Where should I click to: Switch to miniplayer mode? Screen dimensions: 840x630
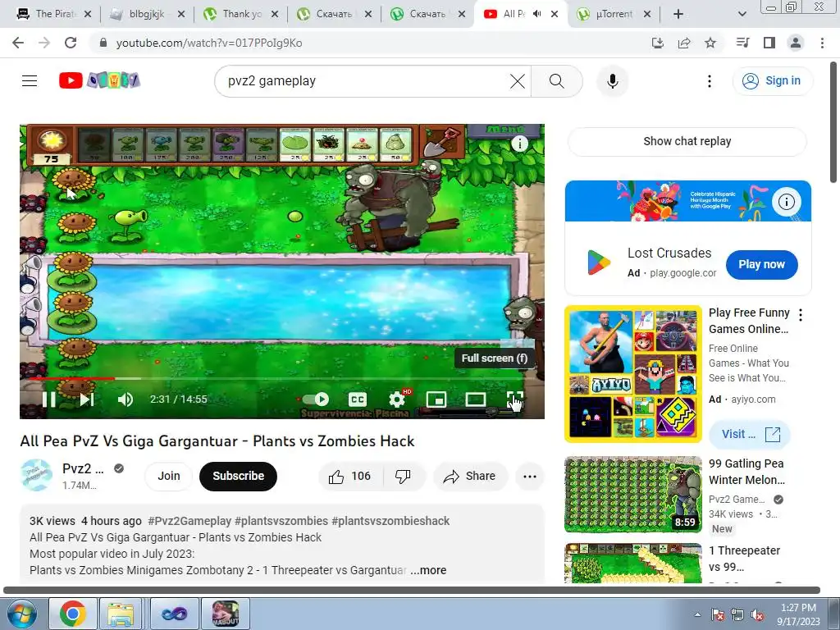[436, 399]
